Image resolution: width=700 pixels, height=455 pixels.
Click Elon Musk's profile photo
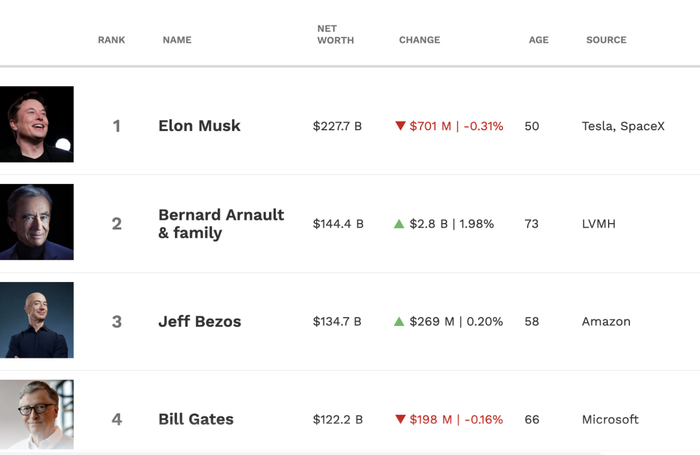tap(37, 124)
